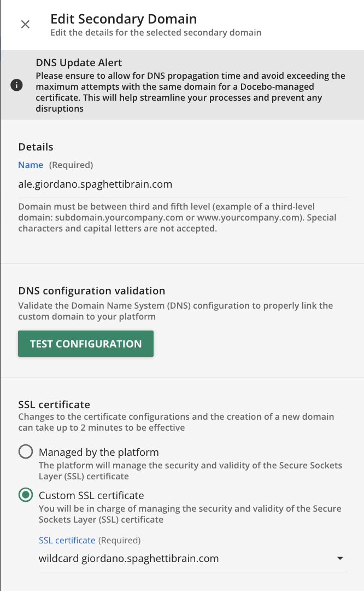The width and height of the screenshot is (364, 591).
Task: Click the domain level hint text below Name
Action: point(177,218)
